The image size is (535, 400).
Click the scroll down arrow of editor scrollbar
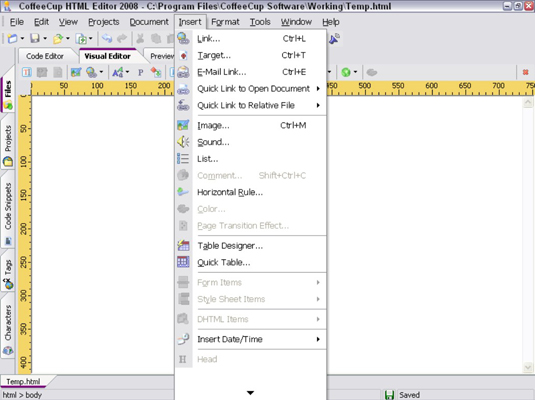(527, 368)
